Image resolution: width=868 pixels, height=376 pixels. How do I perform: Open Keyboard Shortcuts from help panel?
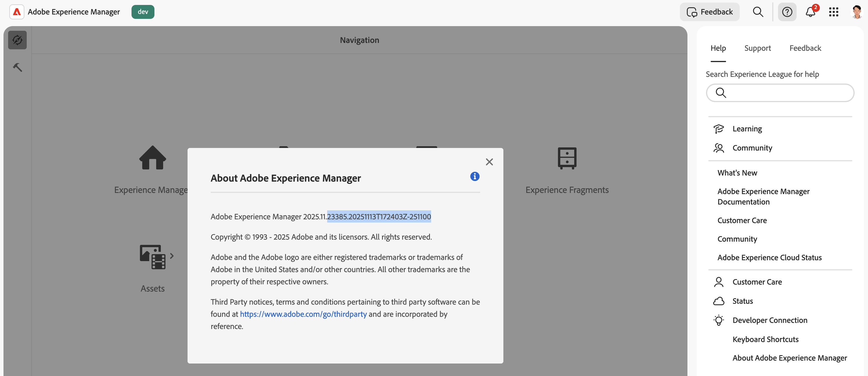pos(765,339)
